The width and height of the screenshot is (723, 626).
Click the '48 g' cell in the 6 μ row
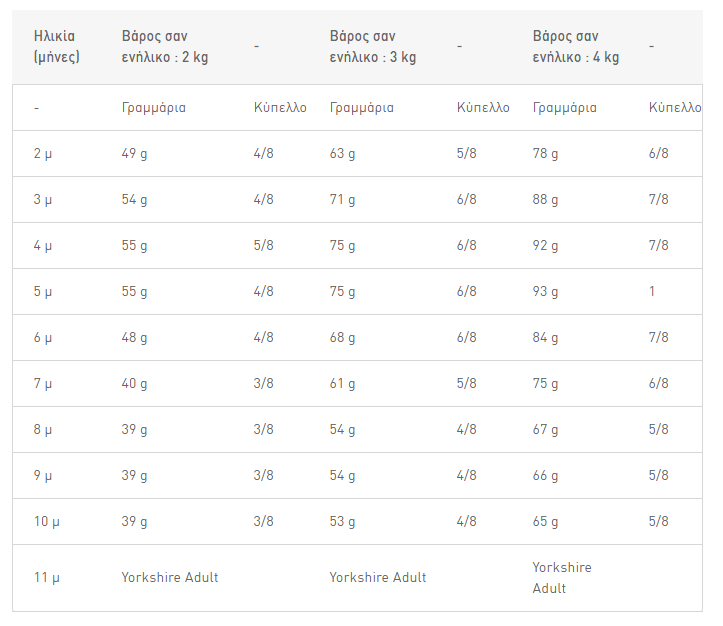134,337
